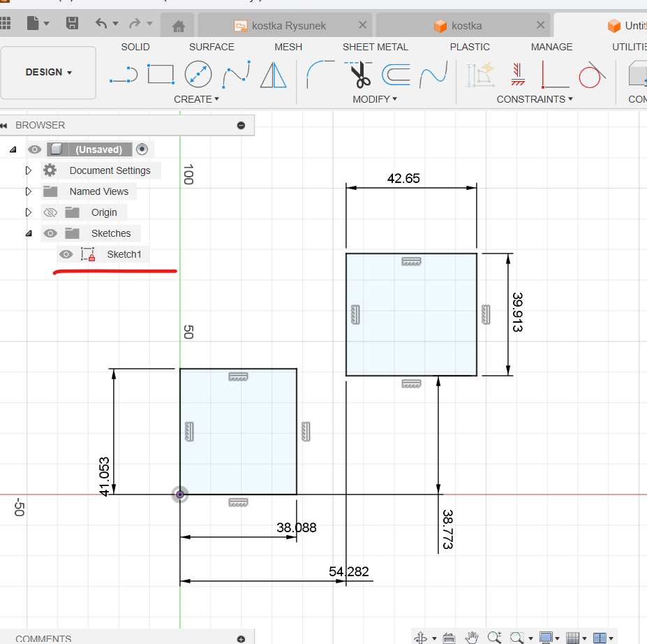The width and height of the screenshot is (647, 644).
Task: Open Grid and Snaps settings
Action: coord(573,638)
